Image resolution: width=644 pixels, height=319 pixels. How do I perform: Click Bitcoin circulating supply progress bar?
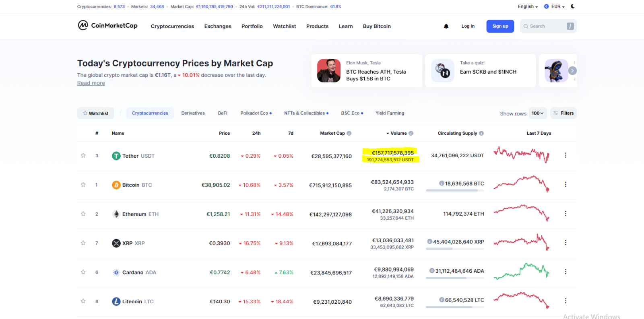click(x=455, y=190)
